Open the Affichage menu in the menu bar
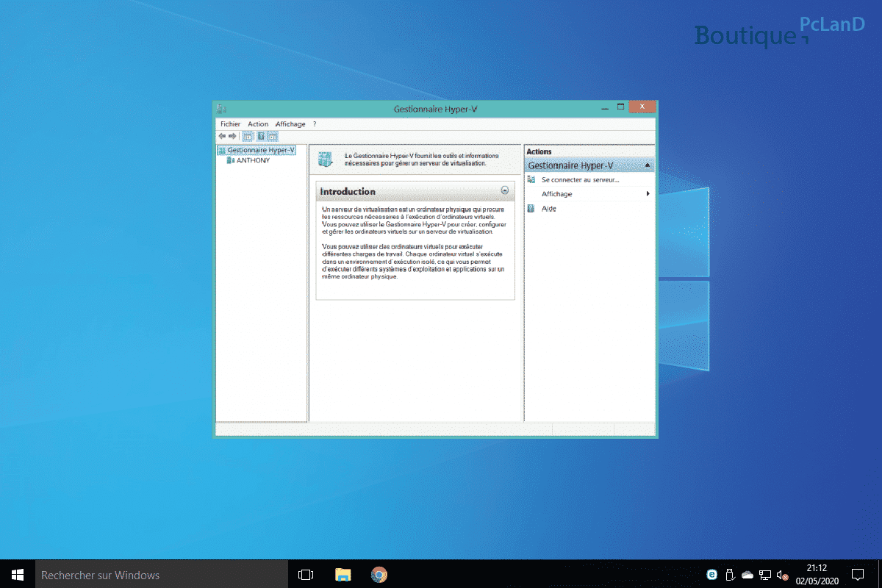The height and width of the screenshot is (588, 882). (290, 124)
